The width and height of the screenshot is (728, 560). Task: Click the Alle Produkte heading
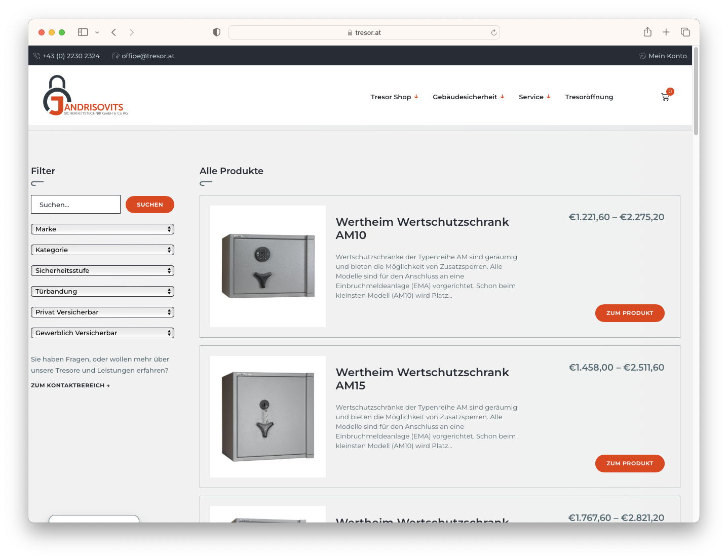[x=232, y=171]
